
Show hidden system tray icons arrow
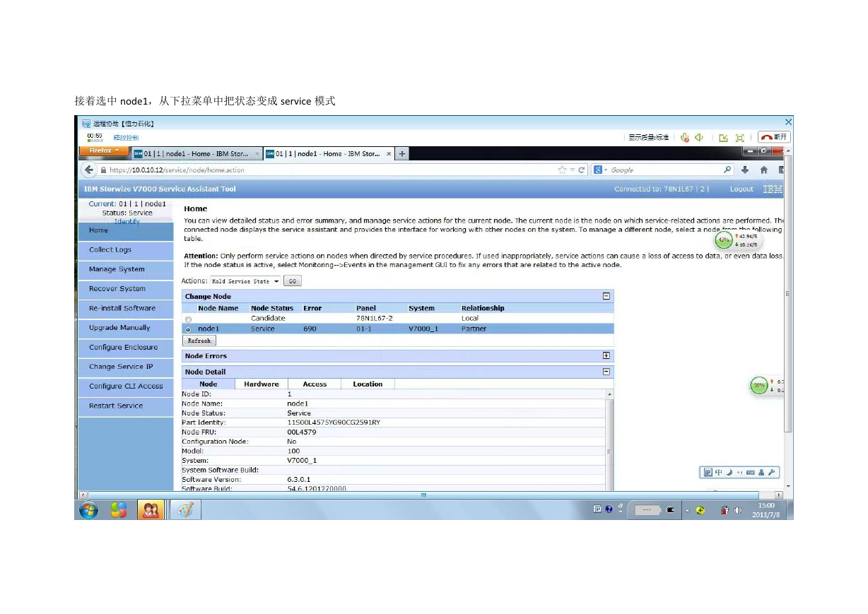click(x=687, y=510)
